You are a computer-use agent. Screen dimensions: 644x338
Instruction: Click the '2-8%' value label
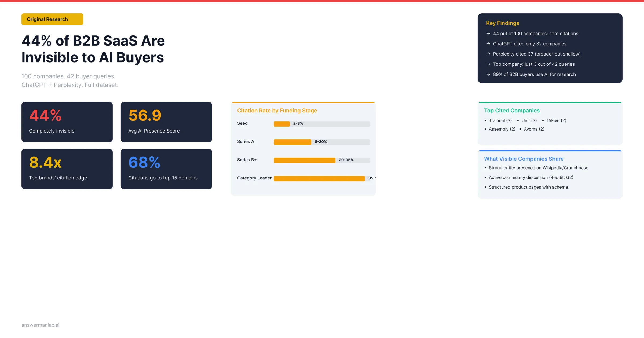(298, 123)
